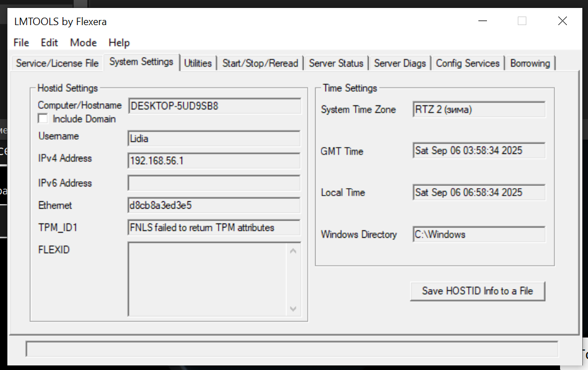Click the Hostid Settings group label
588x370 pixels.
tap(67, 88)
